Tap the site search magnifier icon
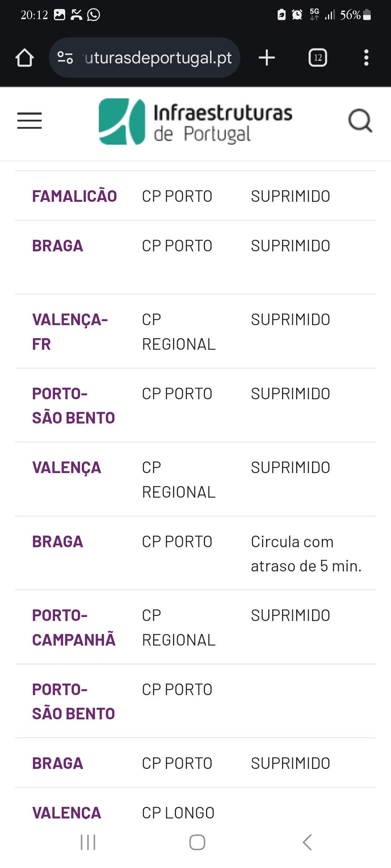This screenshot has height=868, width=391. 360,120
